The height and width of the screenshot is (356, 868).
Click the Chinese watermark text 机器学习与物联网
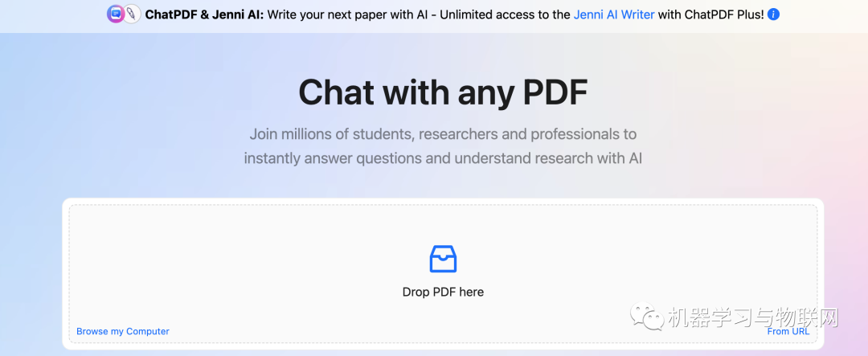coord(752,318)
